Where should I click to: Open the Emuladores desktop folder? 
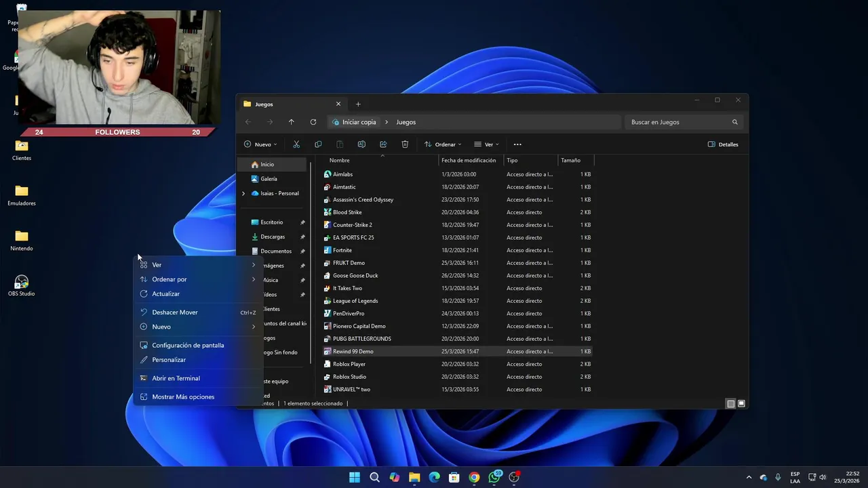[22, 195]
